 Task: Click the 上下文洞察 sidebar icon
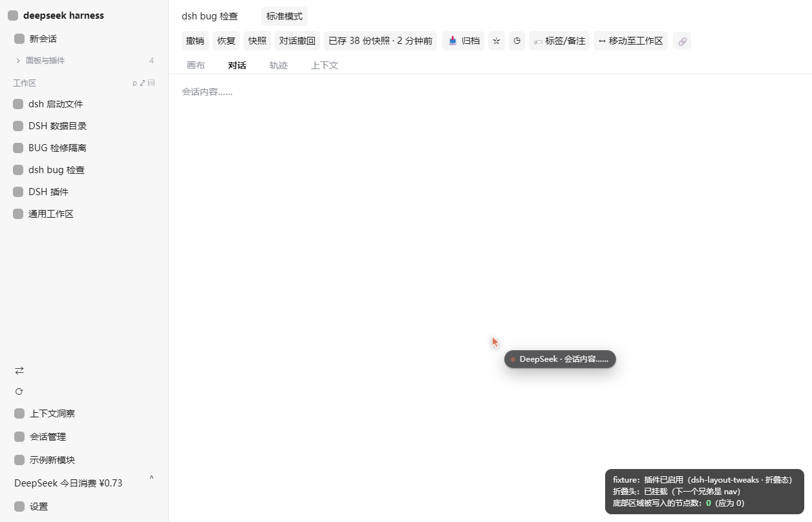pos(19,413)
